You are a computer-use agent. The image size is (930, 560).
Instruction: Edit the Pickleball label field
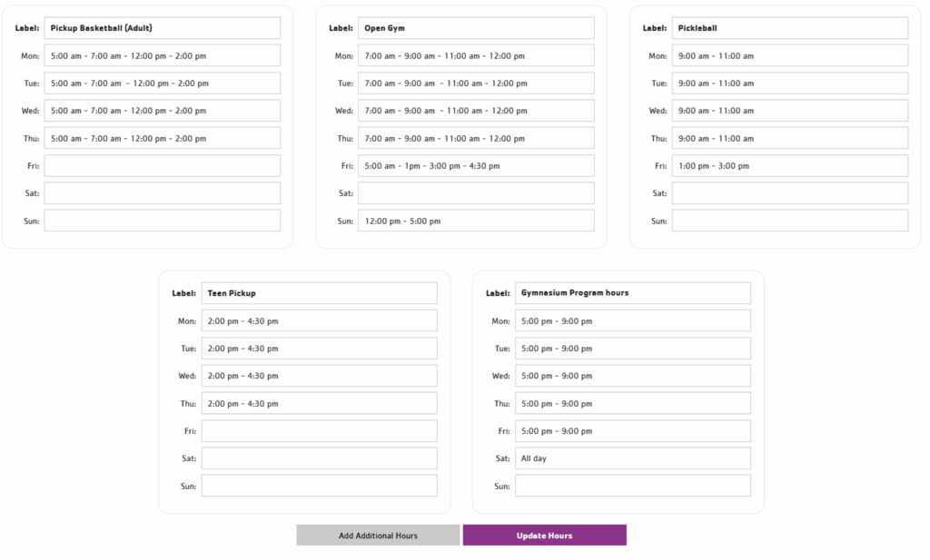[790, 28]
